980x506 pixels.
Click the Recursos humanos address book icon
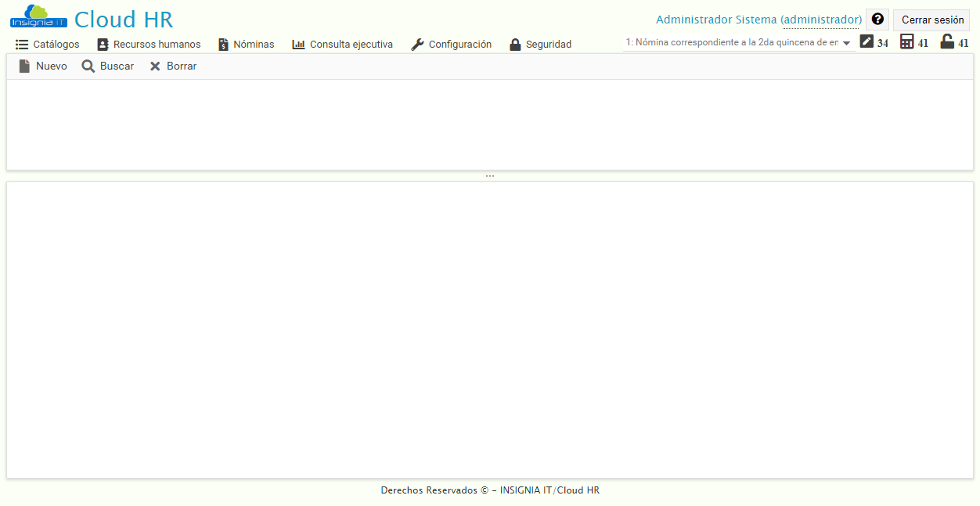coord(103,44)
